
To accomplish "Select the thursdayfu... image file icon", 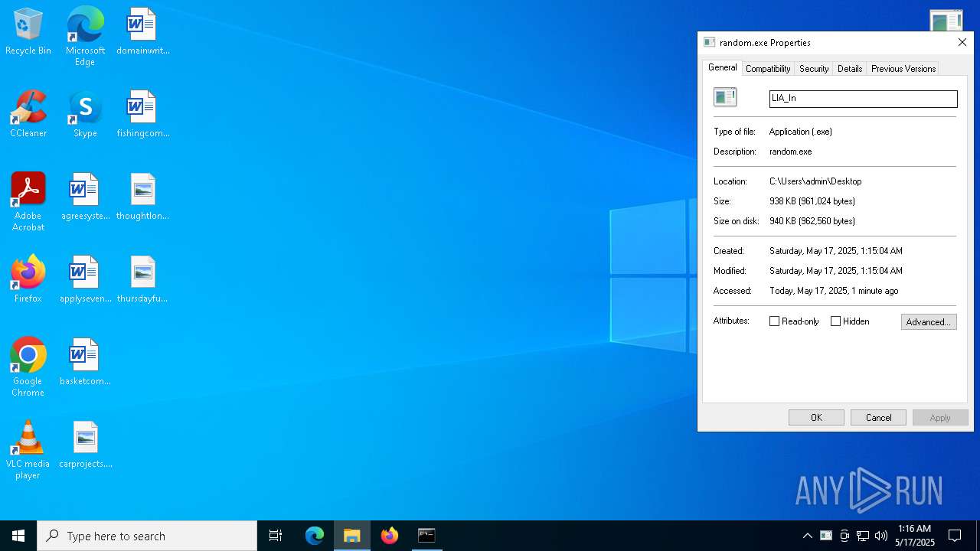I will 142,279.
